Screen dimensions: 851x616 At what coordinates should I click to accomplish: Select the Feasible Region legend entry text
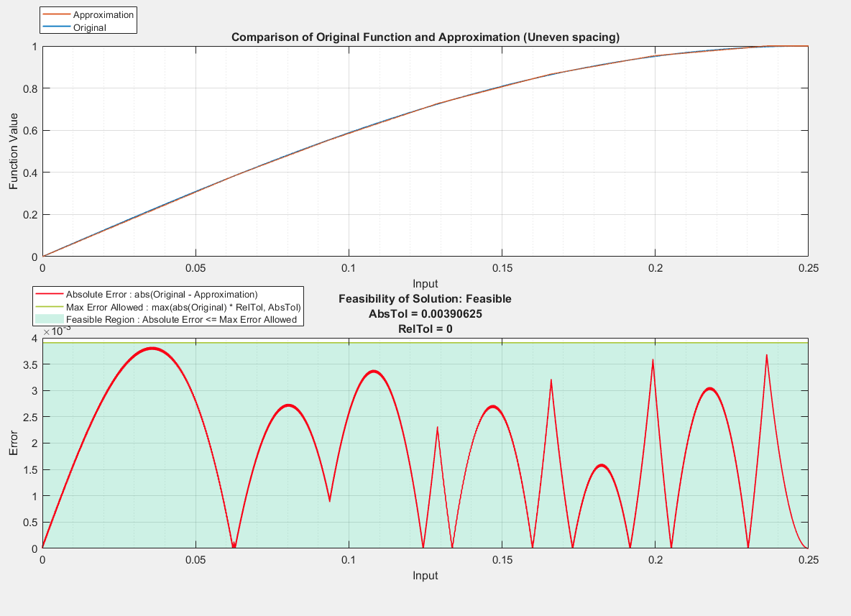[x=181, y=319]
